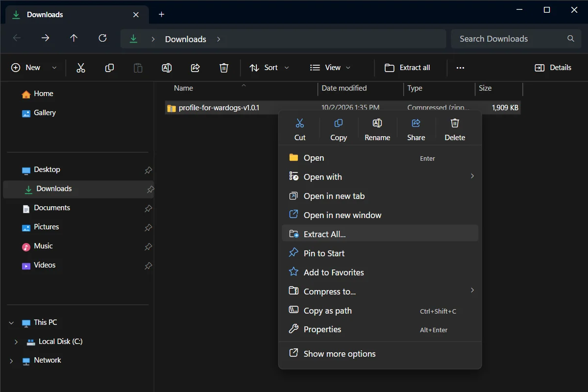Screen dimensions: 588x392
Task: Select Open in new tab
Action: [x=380, y=196]
